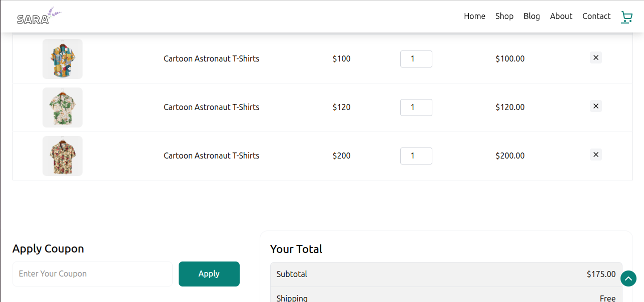Image resolution: width=644 pixels, height=302 pixels.
Task: Focus the Enter Your Coupon field
Action: pyautogui.click(x=93, y=274)
